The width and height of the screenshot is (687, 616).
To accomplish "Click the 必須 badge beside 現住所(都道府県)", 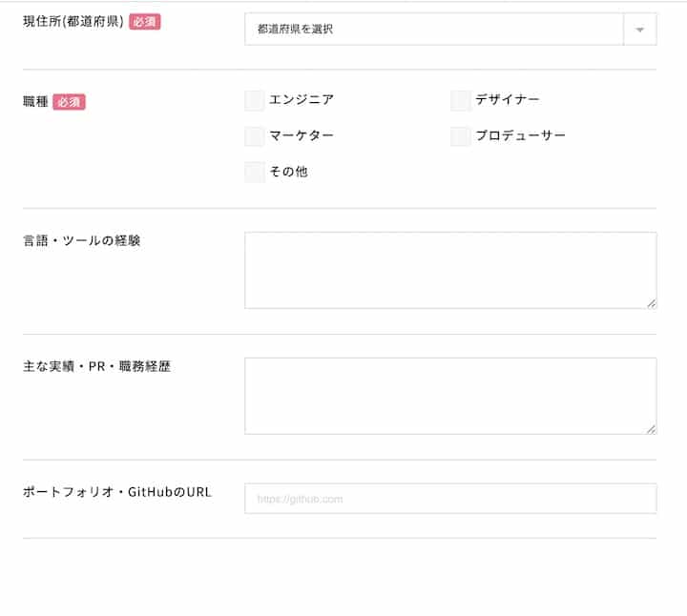I will 145,22.
